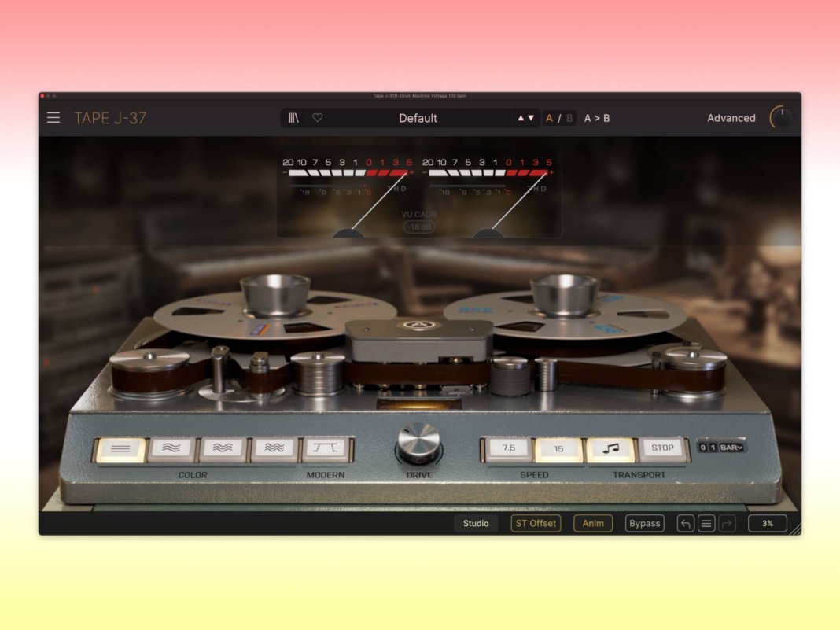Screen dimensions: 840x630
Task: Undo the last change
Action: (x=686, y=523)
